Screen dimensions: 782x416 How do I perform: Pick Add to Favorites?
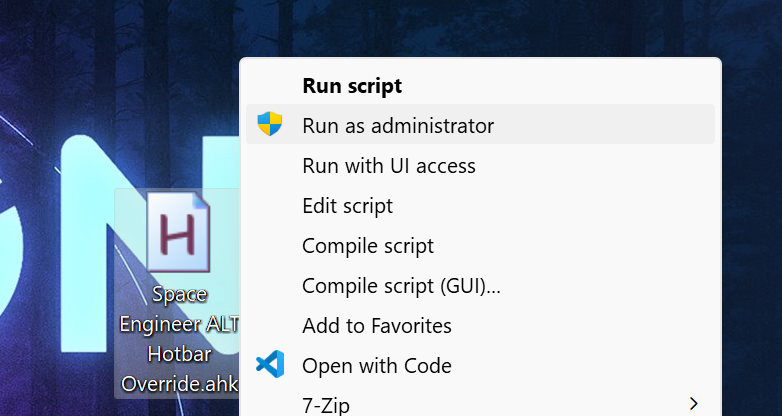[x=376, y=326]
